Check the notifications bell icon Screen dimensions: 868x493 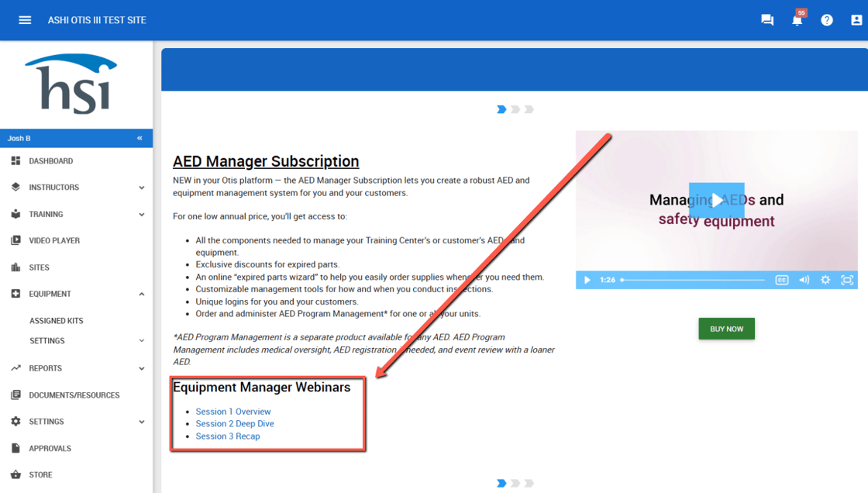point(797,20)
